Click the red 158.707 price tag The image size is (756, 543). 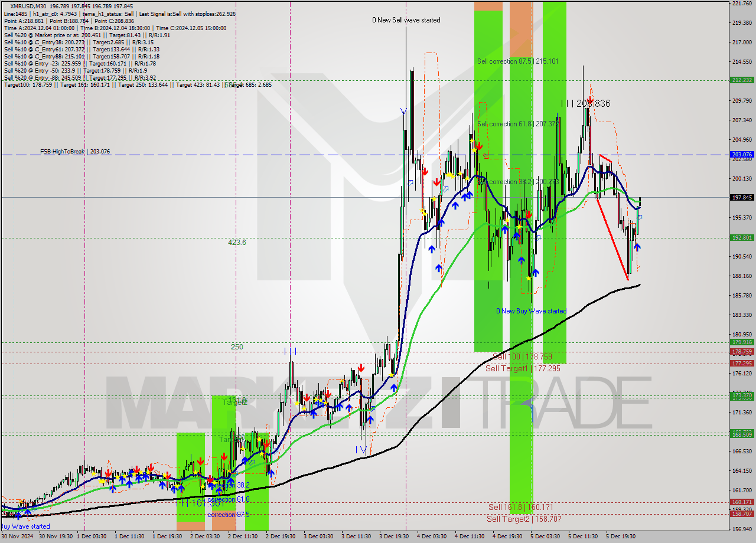(x=742, y=514)
